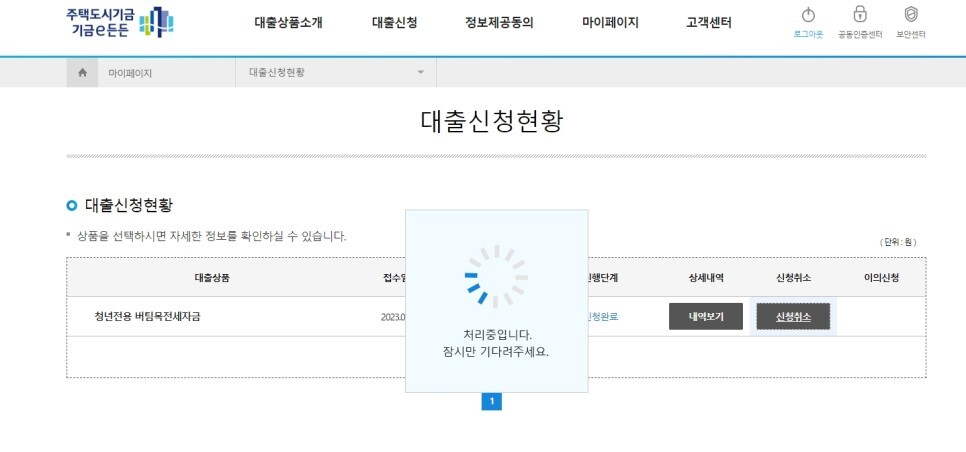The image size is (966, 452).
Task: Open 대출신청 menu
Action: click(x=395, y=23)
